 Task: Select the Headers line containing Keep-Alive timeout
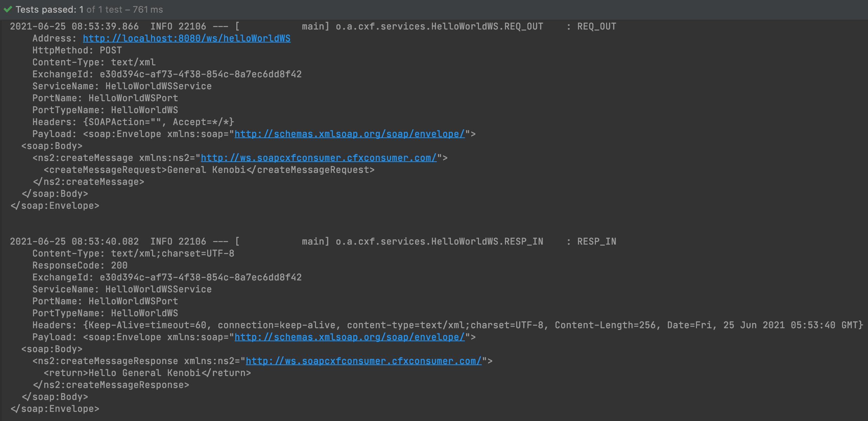tap(447, 325)
